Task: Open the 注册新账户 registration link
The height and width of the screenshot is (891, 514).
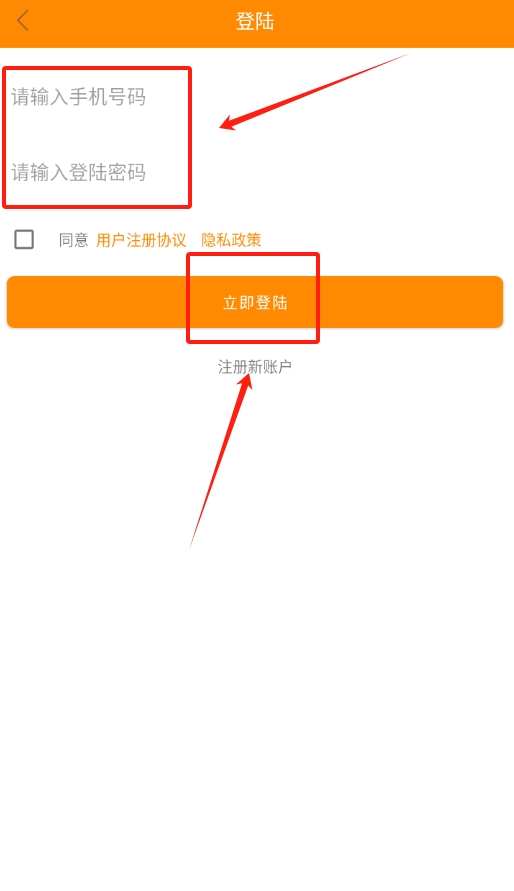Action: 255,367
